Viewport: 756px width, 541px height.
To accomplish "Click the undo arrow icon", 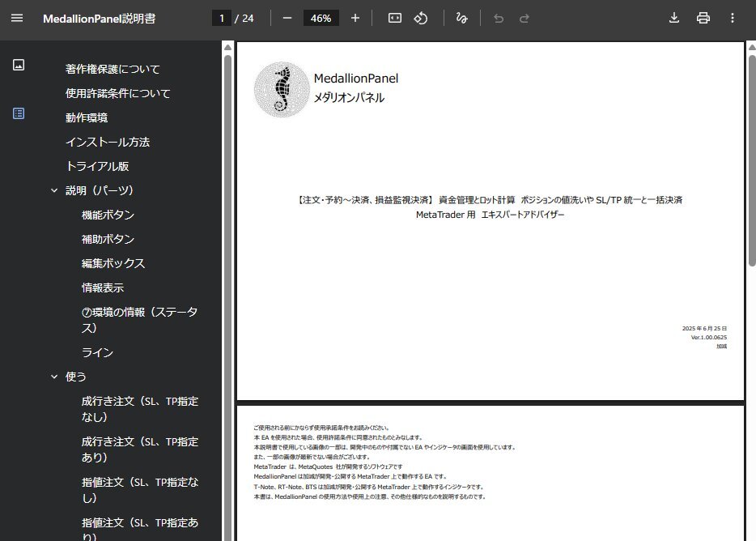I will 499,19.
